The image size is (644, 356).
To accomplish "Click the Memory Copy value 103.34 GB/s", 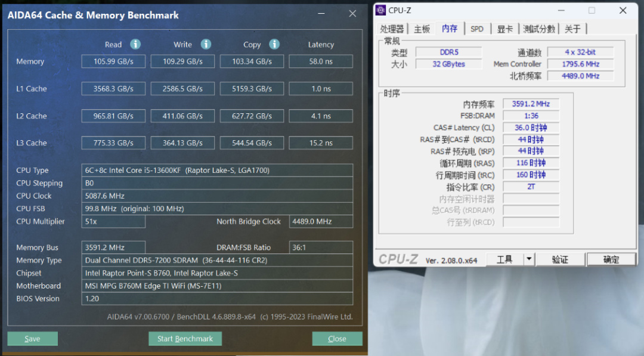I will (252, 61).
